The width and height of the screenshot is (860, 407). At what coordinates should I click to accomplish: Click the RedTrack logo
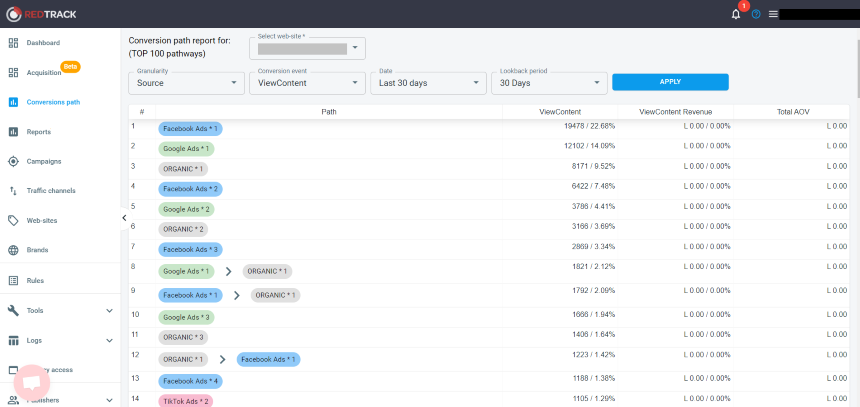[41, 14]
